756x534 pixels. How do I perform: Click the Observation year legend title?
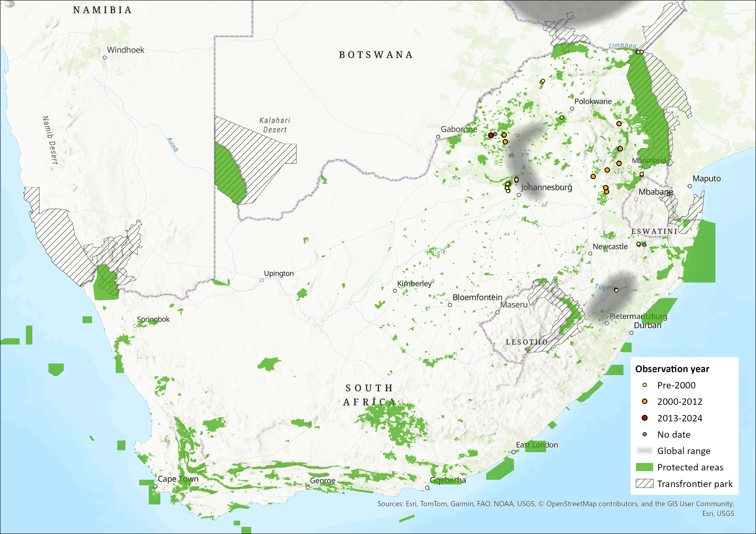point(672,369)
